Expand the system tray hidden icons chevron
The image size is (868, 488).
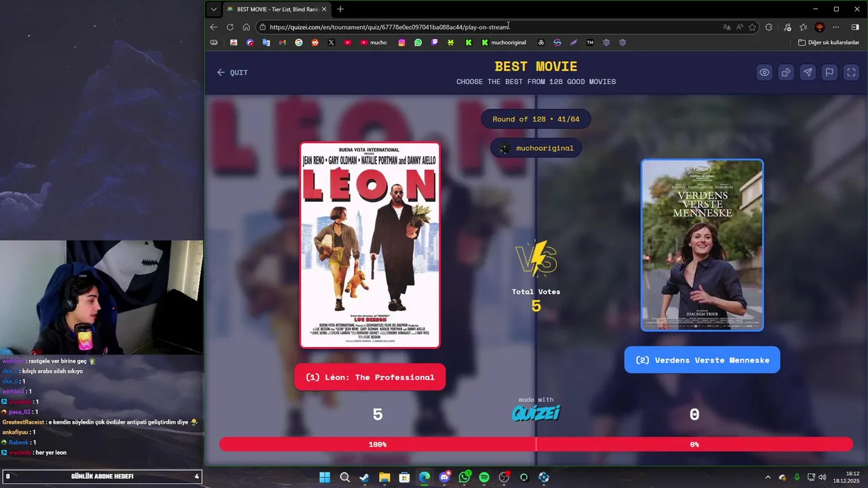(x=768, y=477)
